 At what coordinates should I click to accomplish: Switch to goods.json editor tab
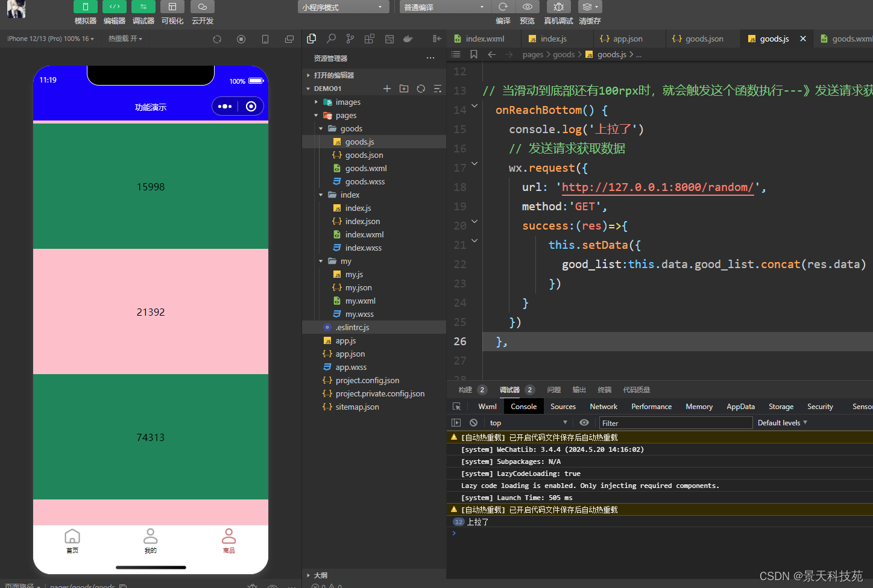[x=704, y=39]
